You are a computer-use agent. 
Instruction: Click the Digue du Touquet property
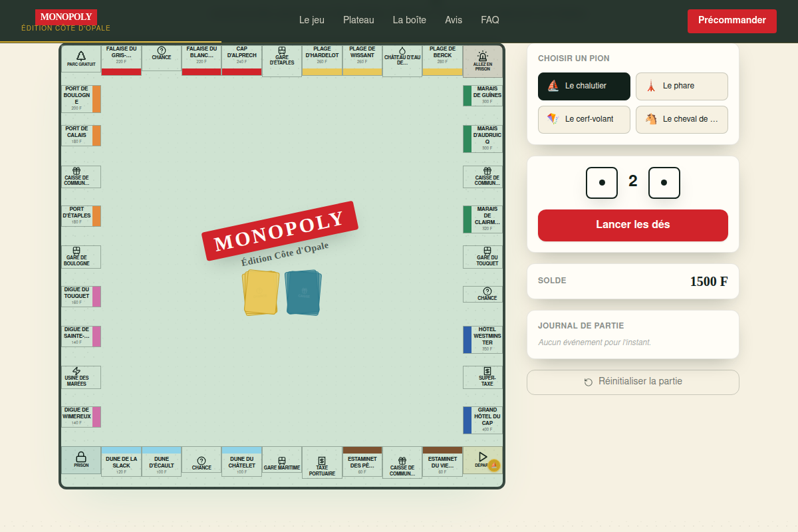tap(81, 297)
